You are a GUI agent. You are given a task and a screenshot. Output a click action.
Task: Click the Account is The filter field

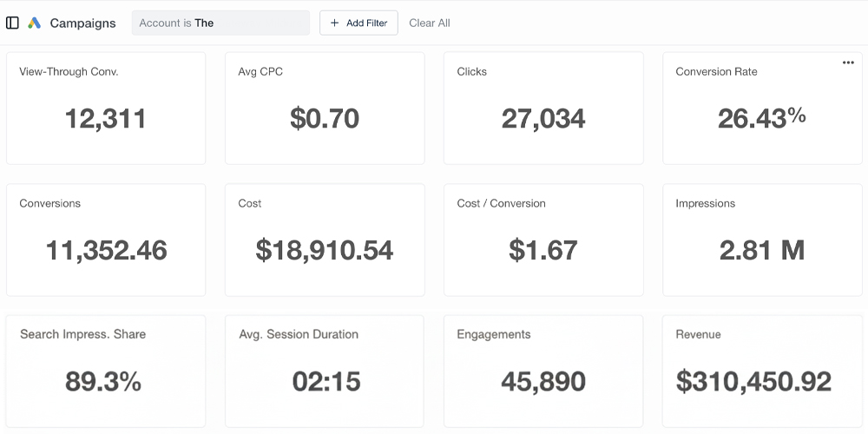tap(220, 23)
